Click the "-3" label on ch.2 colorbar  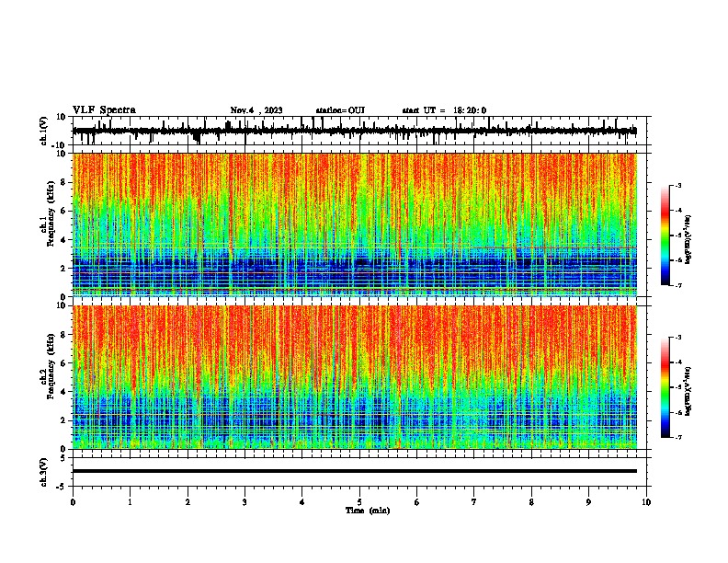678,338
